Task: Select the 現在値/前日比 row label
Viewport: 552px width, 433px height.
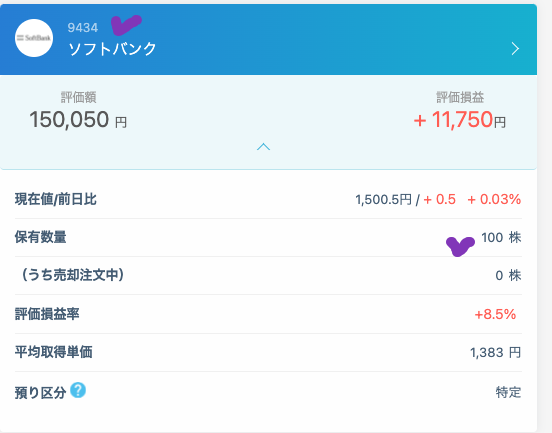Action: click(56, 199)
